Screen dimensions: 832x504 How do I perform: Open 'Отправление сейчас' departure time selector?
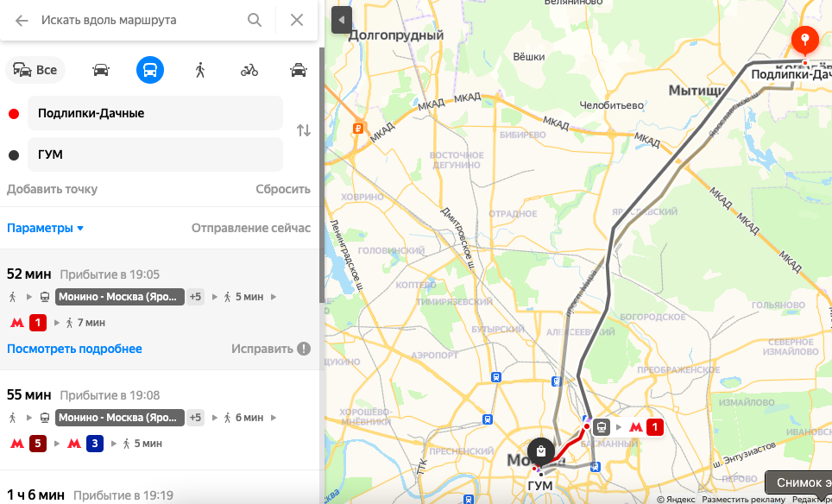click(x=251, y=228)
